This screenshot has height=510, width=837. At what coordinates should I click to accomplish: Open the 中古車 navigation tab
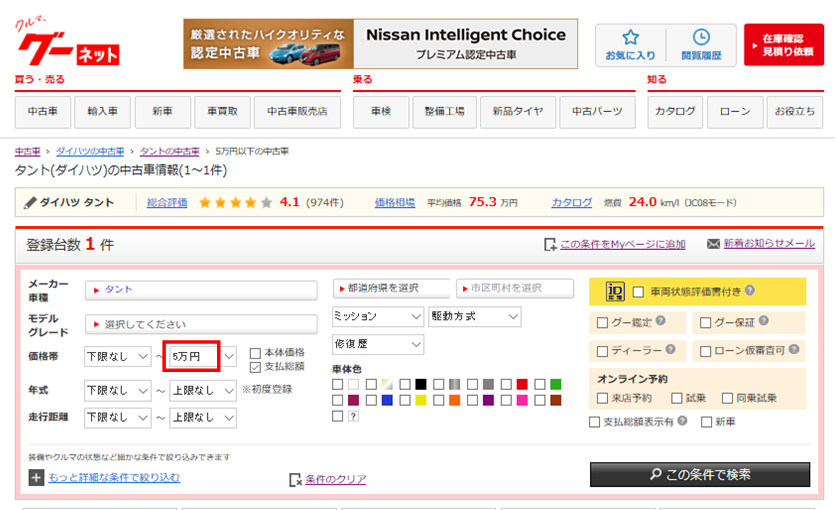click(x=43, y=112)
